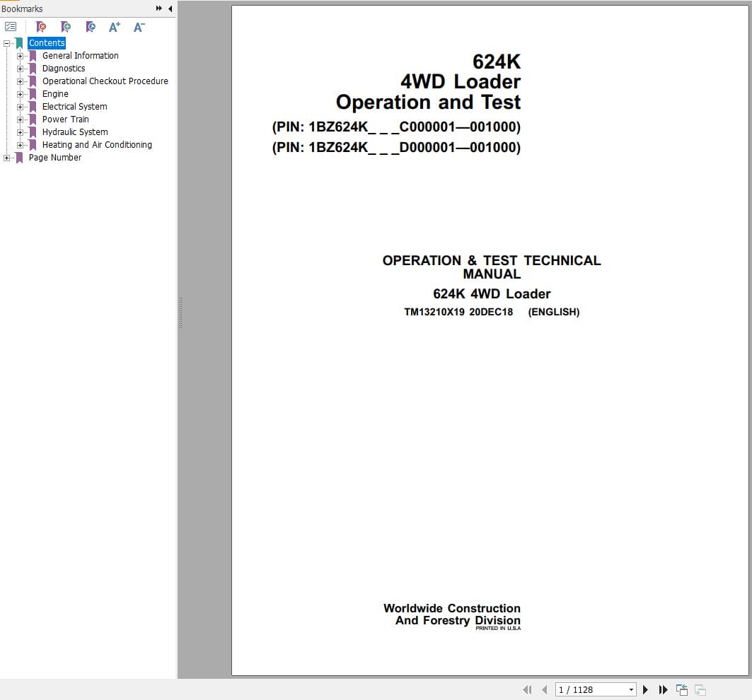752x700 pixels.
Task: Open Operational Checkout Procedure bookmark
Action: [x=105, y=81]
